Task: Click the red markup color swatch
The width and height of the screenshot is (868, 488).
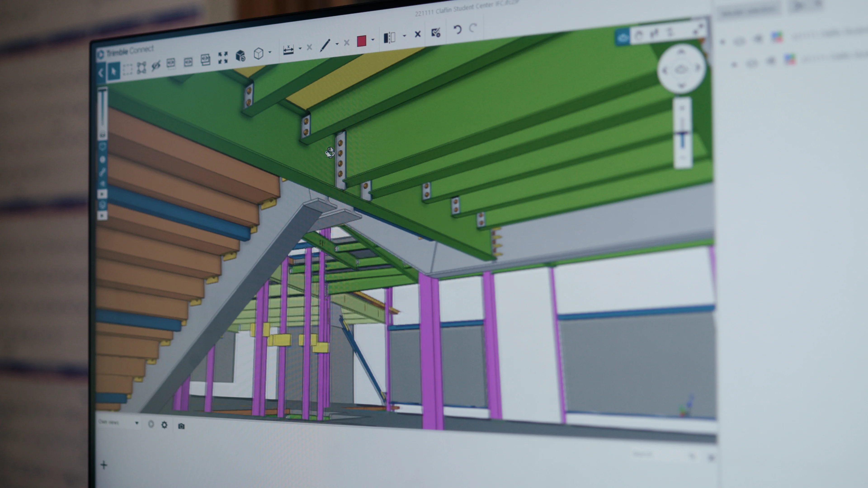Action: click(x=362, y=41)
